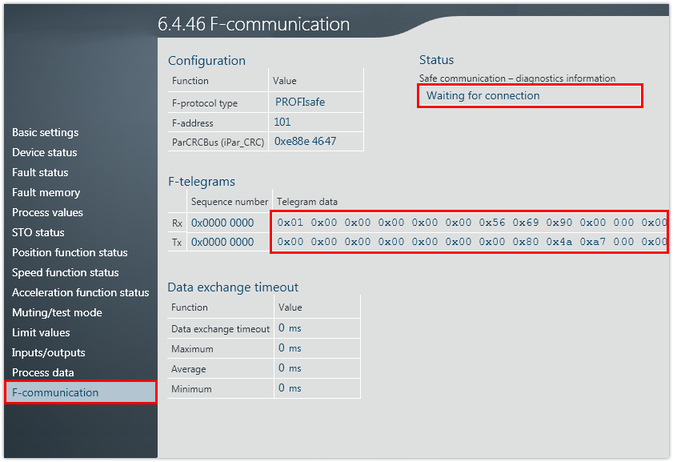Select Position function status item

[70, 252]
